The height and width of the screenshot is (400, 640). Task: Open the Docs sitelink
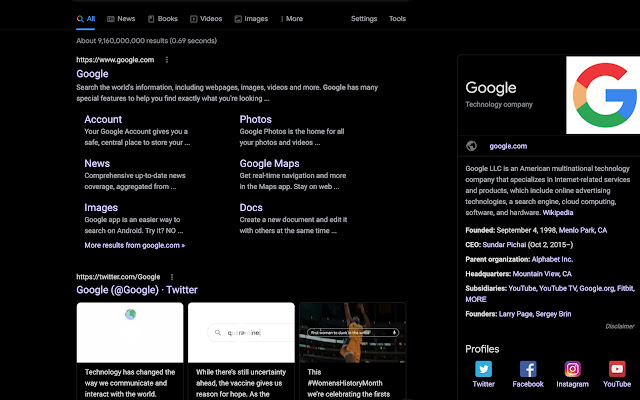coord(251,207)
